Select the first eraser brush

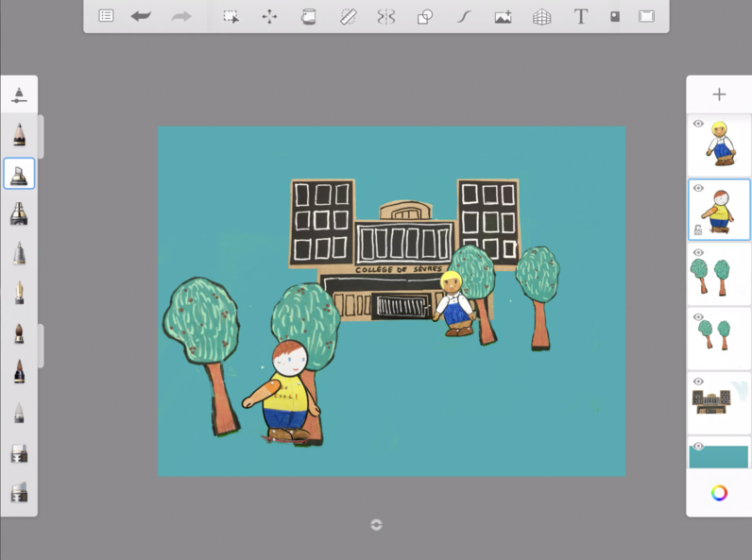click(x=19, y=453)
